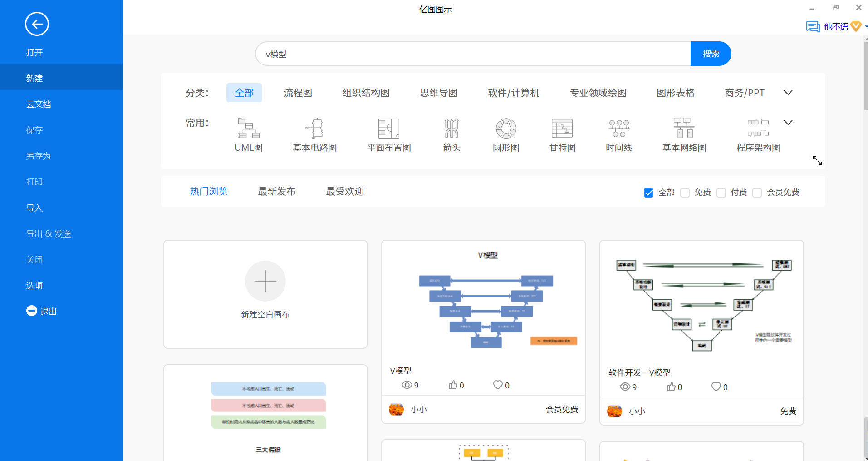Image resolution: width=868 pixels, height=461 pixels.
Task: Open the user account dropdown arrow
Action: (x=866, y=27)
